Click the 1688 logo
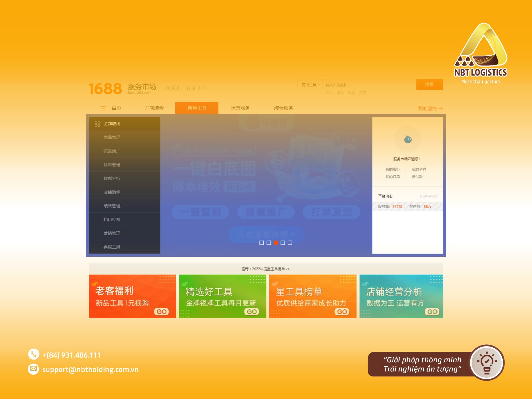Viewport: 532px width, 399px height. tap(105, 88)
